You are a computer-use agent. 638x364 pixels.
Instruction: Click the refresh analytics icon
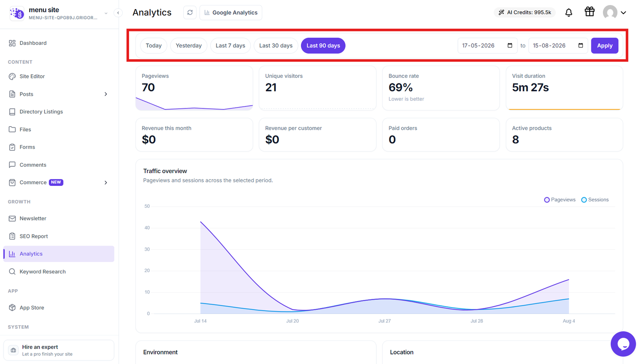coord(190,12)
